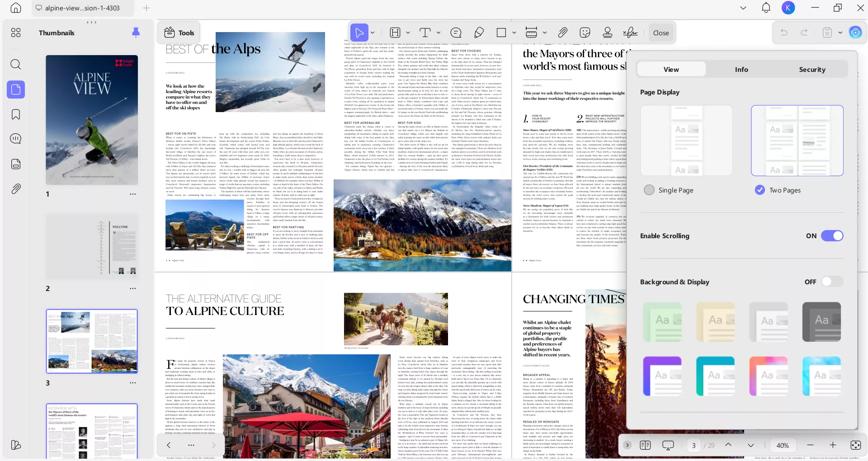Select the attachment paperclip tool
Viewport: 868px width, 461px height.
tap(562, 33)
